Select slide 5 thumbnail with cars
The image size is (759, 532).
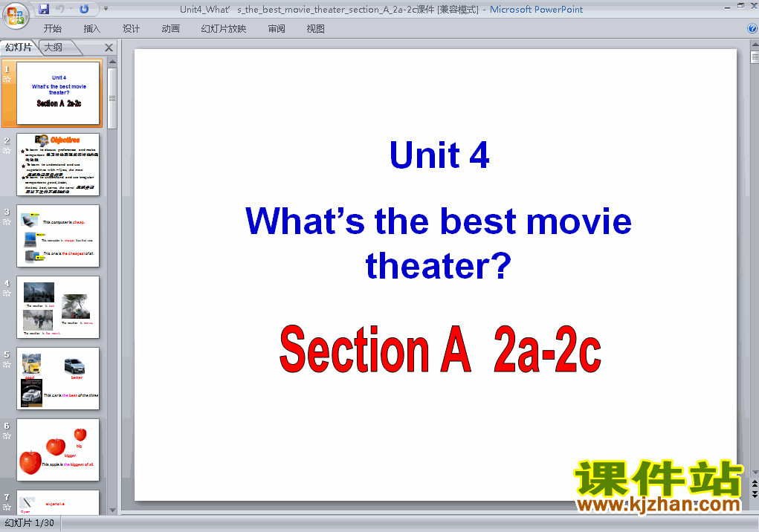(x=58, y=379)
